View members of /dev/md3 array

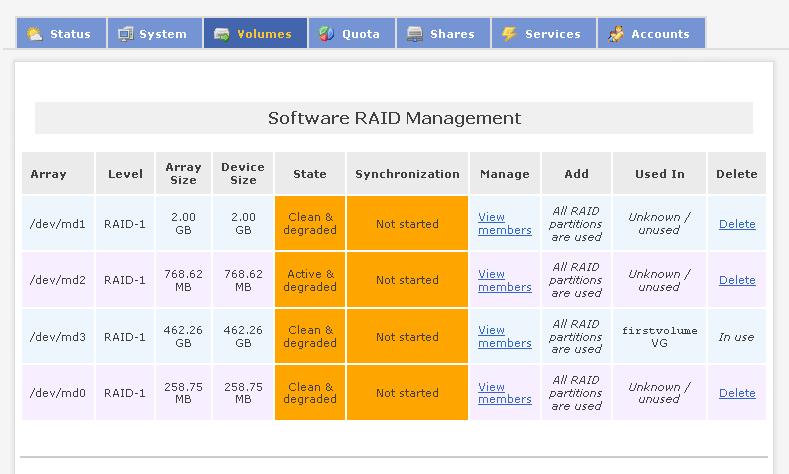coord(504,337)
